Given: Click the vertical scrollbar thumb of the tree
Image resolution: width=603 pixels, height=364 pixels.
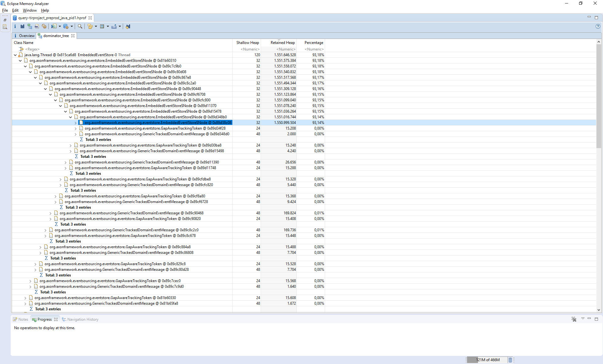Looking at the screenshot, I should pos(599,96).
